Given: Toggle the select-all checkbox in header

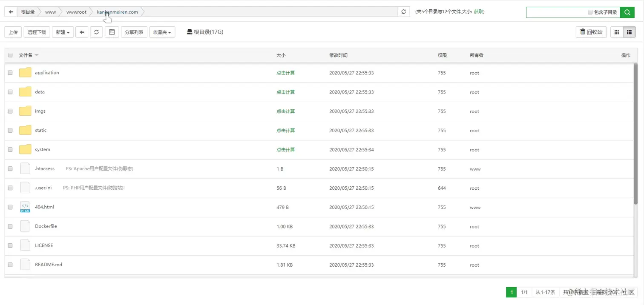Looking at the screenshot, I should 10,55.
